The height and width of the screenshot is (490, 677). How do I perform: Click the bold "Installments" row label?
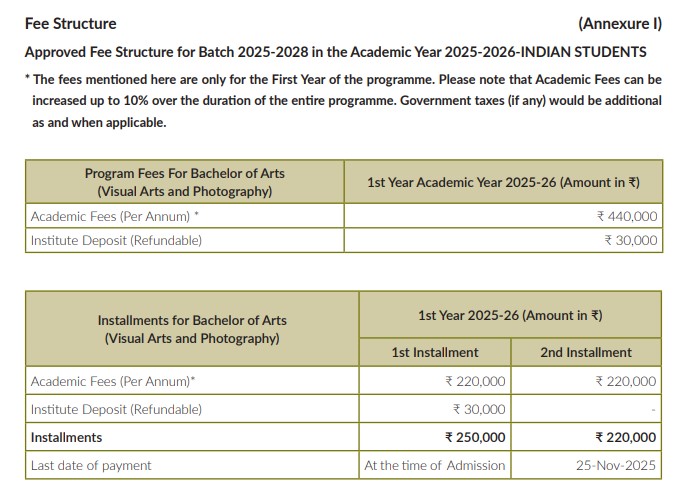click(66, 437)
